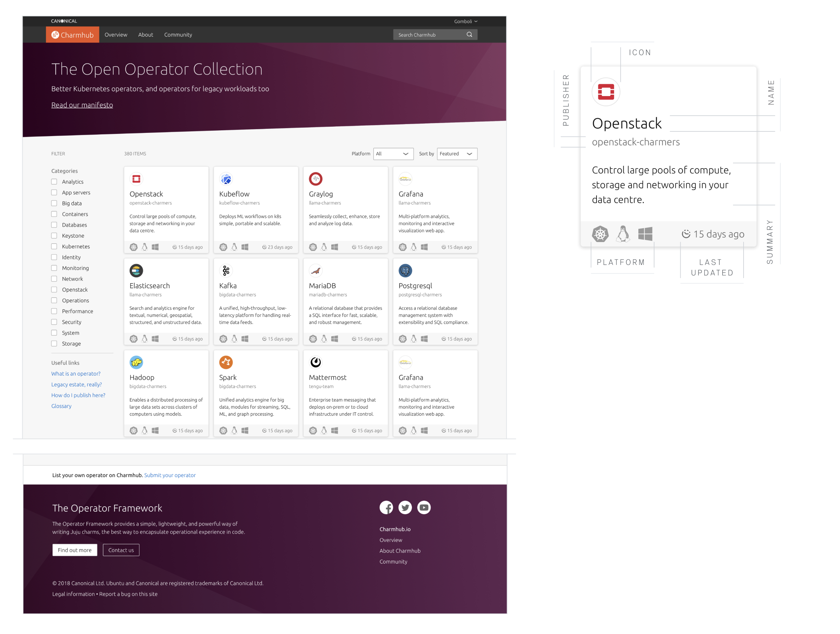840x634 pixels.
Task: Toggle the Kubernetes filter checkbox
Action: pyautogui.click(x=54, y=246)
